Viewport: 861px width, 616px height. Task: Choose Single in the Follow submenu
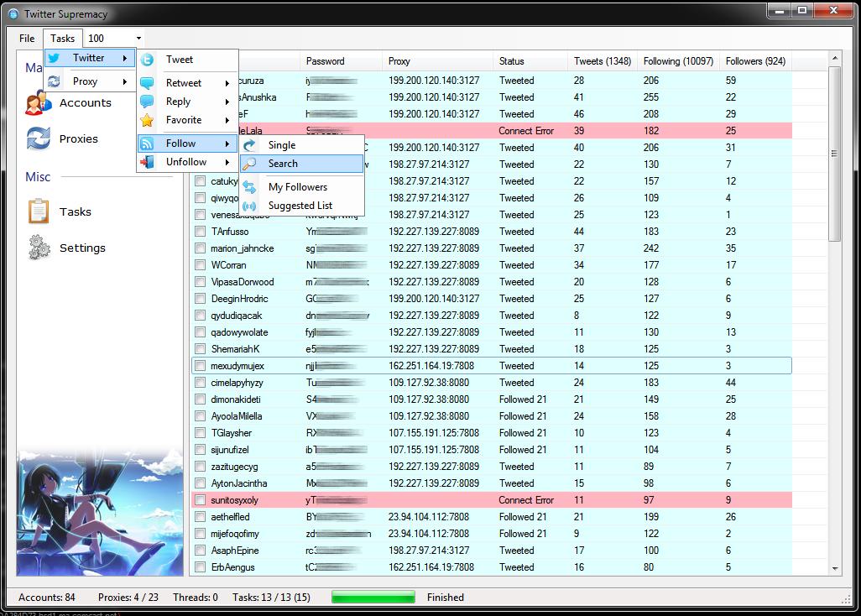coord(301,145)
